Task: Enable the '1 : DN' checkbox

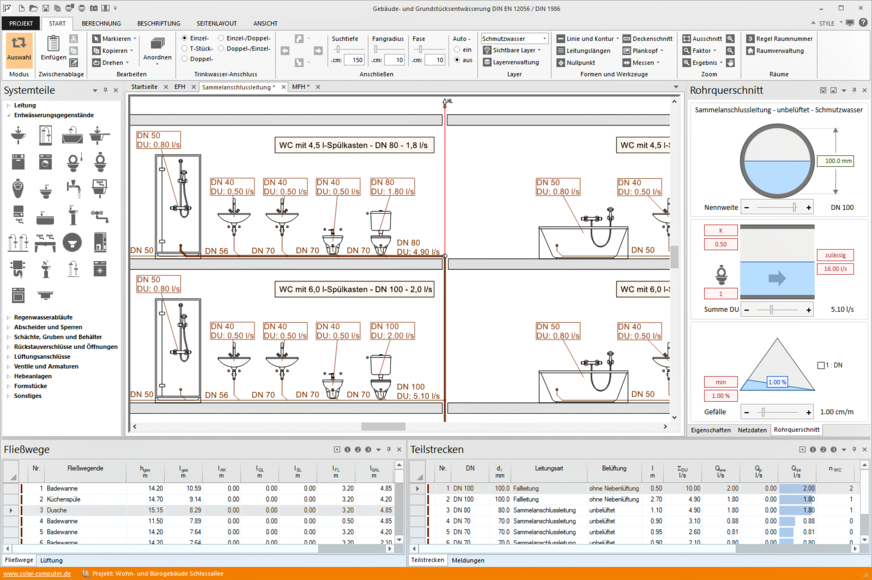Action: pyautogui.click(x=821, y=365)
